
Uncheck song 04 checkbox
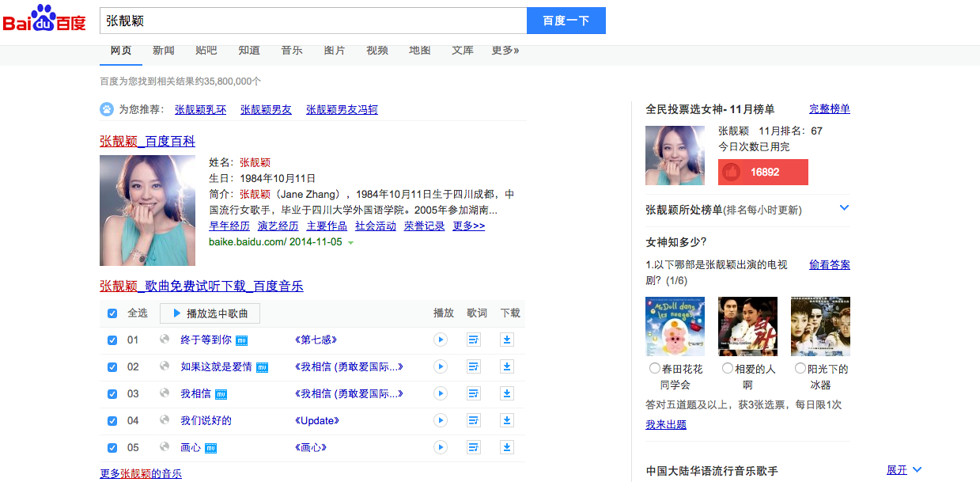coord(112,421)
